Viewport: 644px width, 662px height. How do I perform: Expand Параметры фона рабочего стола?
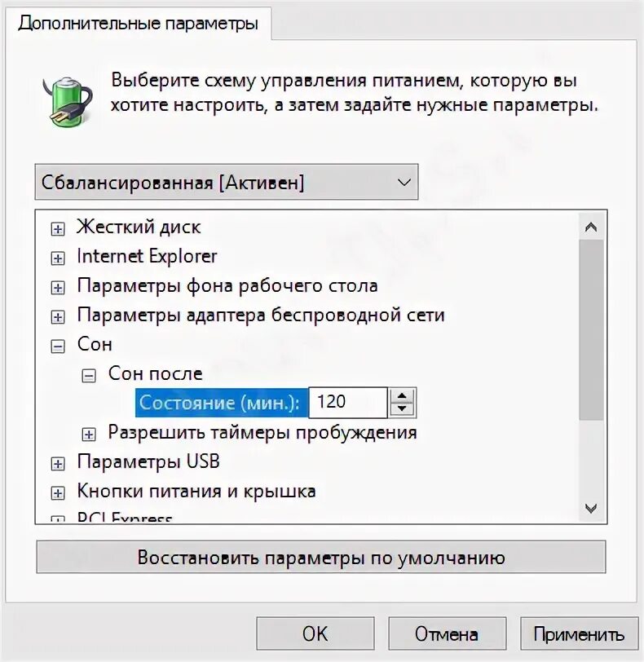58,288
